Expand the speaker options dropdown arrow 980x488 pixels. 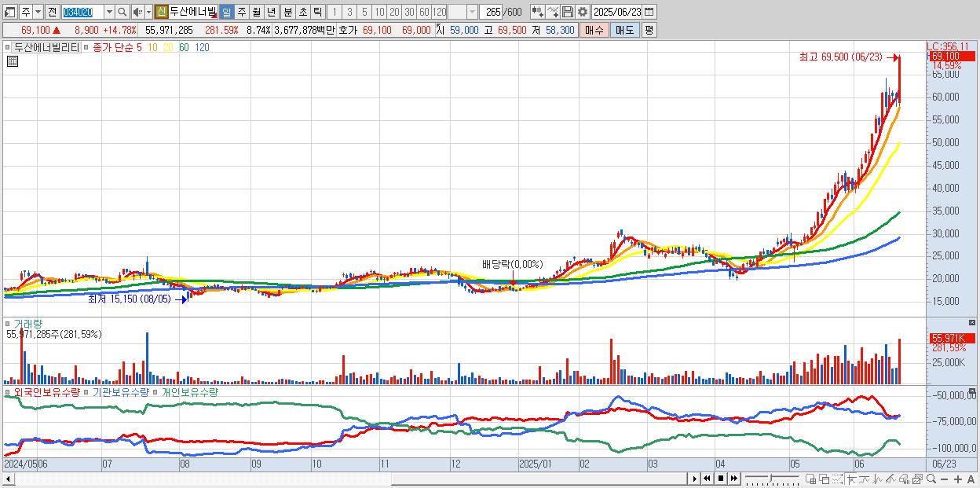click(x=148, y=12)
